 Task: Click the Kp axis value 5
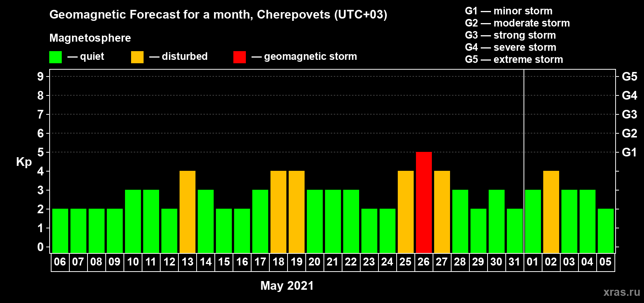(x=41, y=152)
